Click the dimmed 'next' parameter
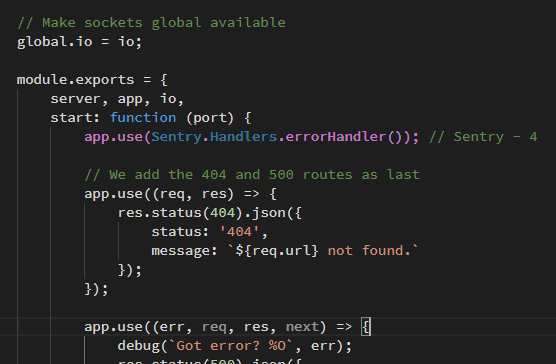556x364 pixels. (x=302, y=327)
